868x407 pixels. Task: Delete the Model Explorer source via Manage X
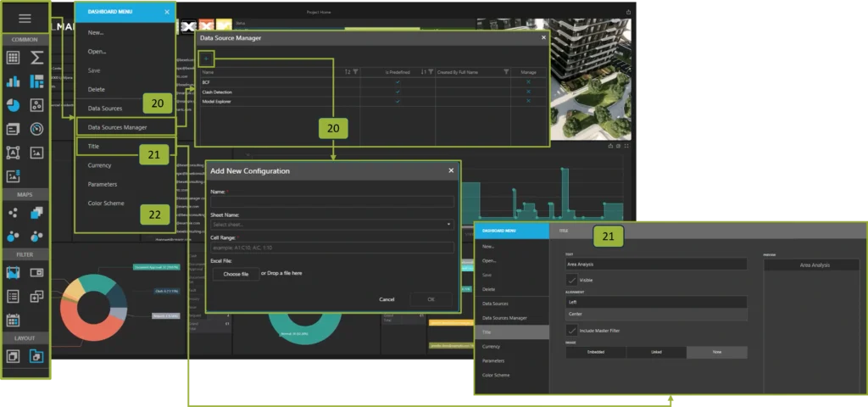(528, 102)
